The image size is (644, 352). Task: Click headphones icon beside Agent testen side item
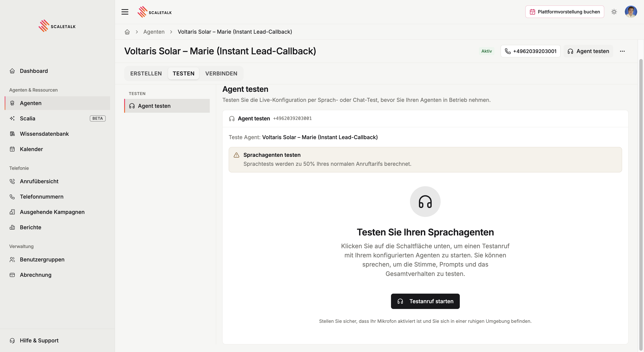pyautogui.click(x=132, y=106)
